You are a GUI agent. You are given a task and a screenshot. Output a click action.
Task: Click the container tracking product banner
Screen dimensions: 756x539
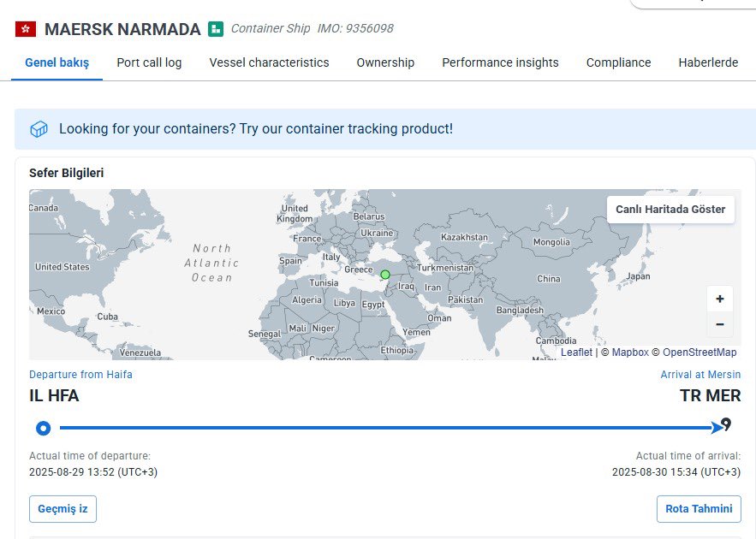click(384, 129)
